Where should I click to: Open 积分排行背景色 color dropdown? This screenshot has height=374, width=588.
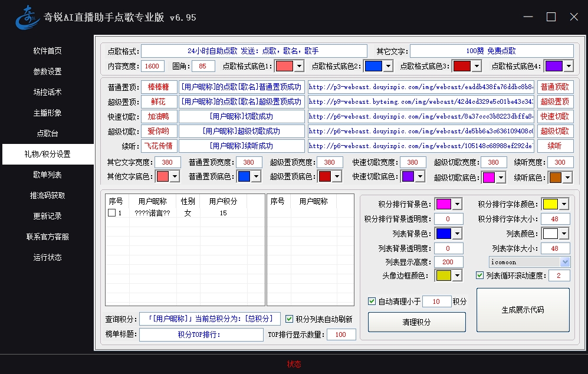(457, 204)
